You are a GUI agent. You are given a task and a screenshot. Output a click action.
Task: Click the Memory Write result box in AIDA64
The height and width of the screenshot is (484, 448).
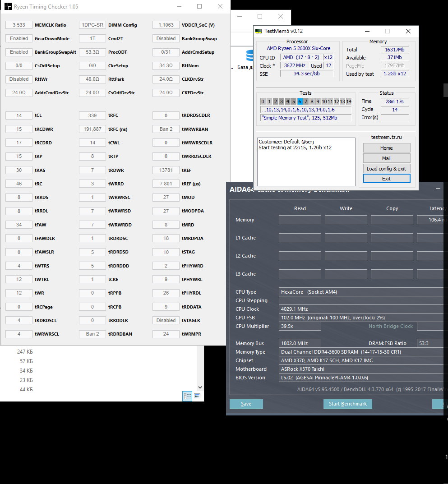(x=346, y=220)
